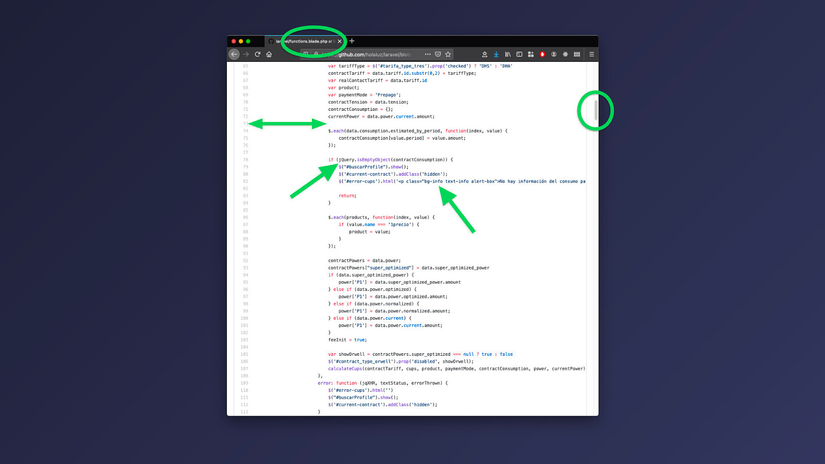Click the grid extension icon before menu

[x=577, y=54]
